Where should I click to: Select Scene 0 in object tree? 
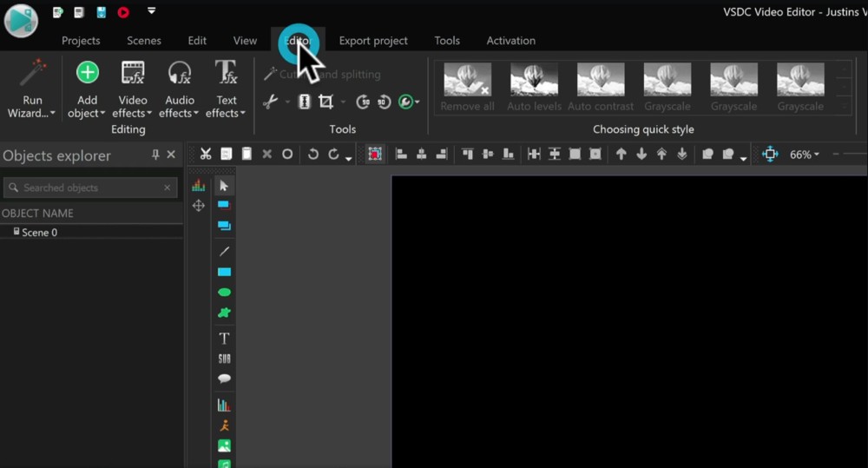(39, 232)
